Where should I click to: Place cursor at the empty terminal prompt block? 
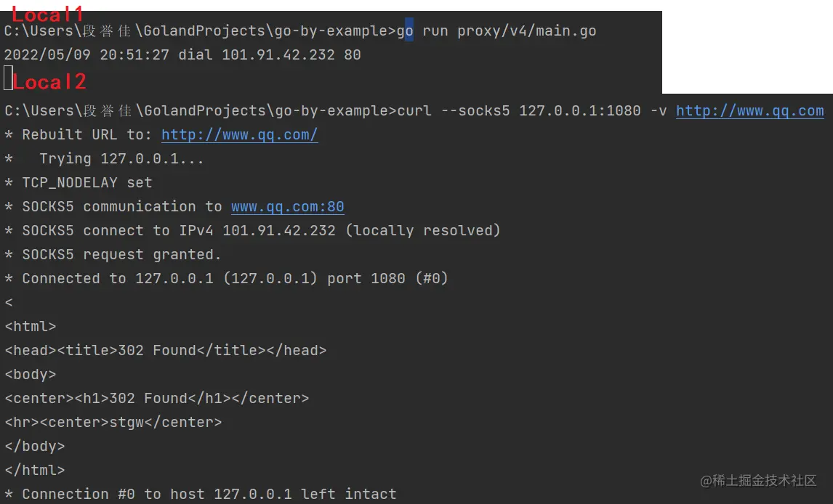click(x=8, y=78)
